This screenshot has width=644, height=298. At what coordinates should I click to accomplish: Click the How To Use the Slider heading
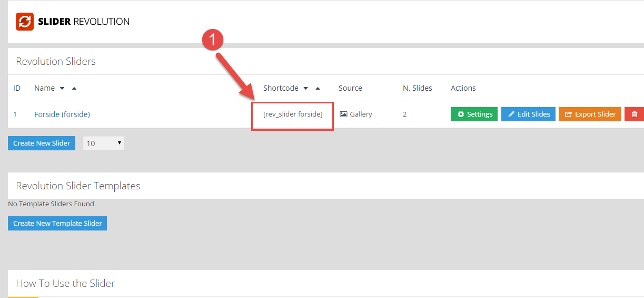pyautogui.click(x=65, y=283)
